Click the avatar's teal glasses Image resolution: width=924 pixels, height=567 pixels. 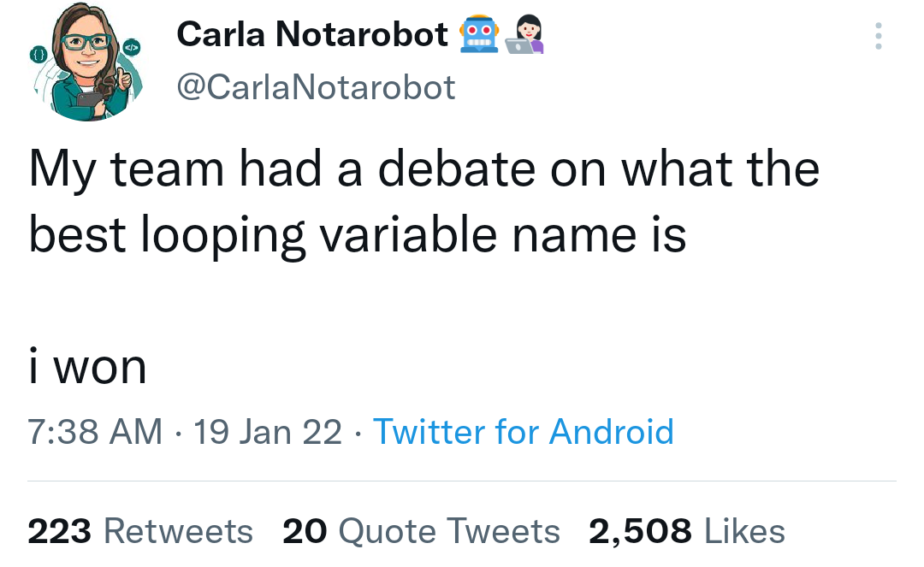[x=85, y=40]
